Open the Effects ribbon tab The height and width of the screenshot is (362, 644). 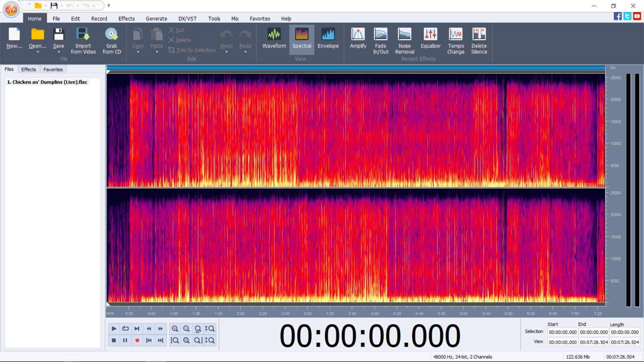[126, 18]
